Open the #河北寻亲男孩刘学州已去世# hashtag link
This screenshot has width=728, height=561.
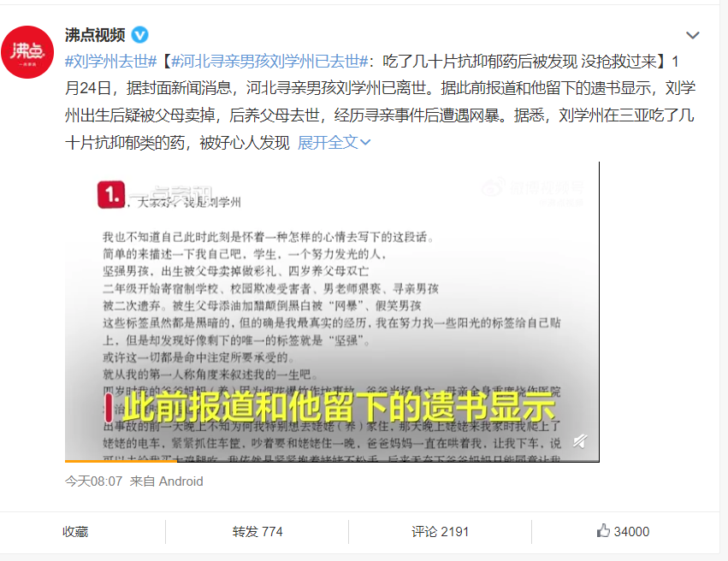coord(269,62)
